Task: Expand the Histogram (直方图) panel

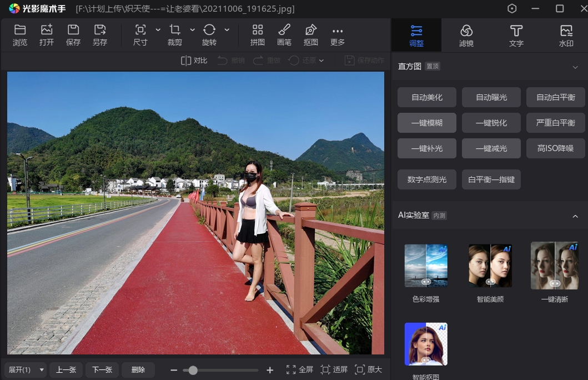Action: (x=575, y=67)
